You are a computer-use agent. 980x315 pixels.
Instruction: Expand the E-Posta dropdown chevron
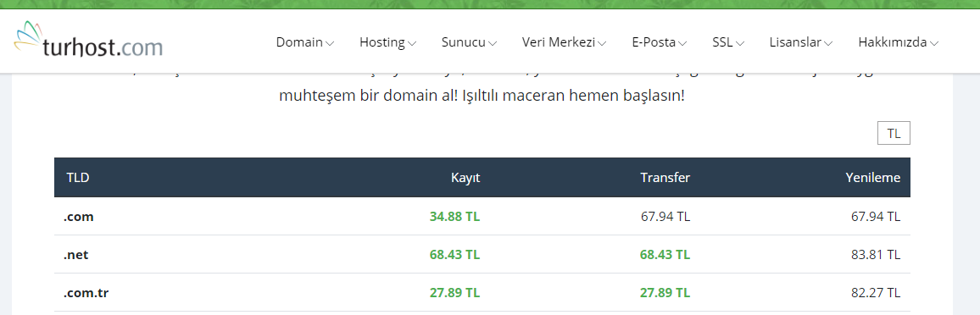[x=682, y=43]
